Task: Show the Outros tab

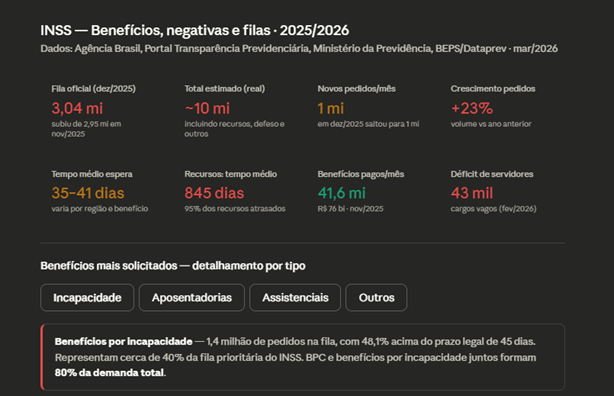Action: click(376, 298)
